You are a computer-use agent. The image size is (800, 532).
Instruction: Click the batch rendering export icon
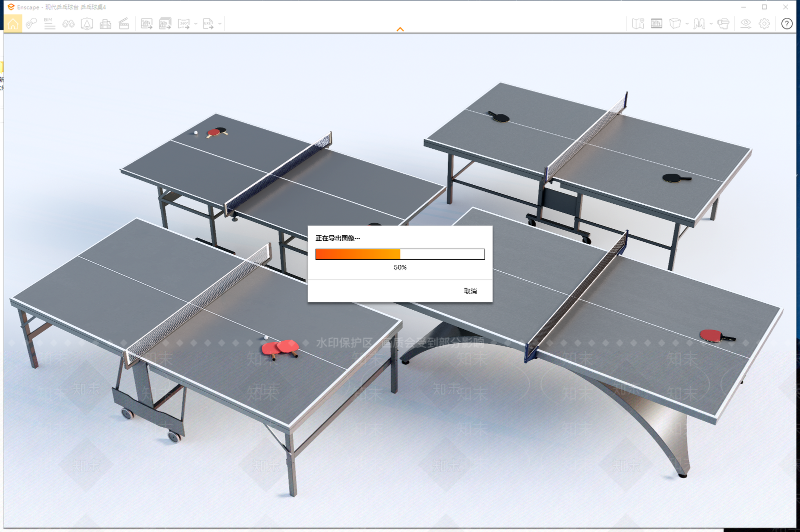pyautogui.click(x=165, y=23)
